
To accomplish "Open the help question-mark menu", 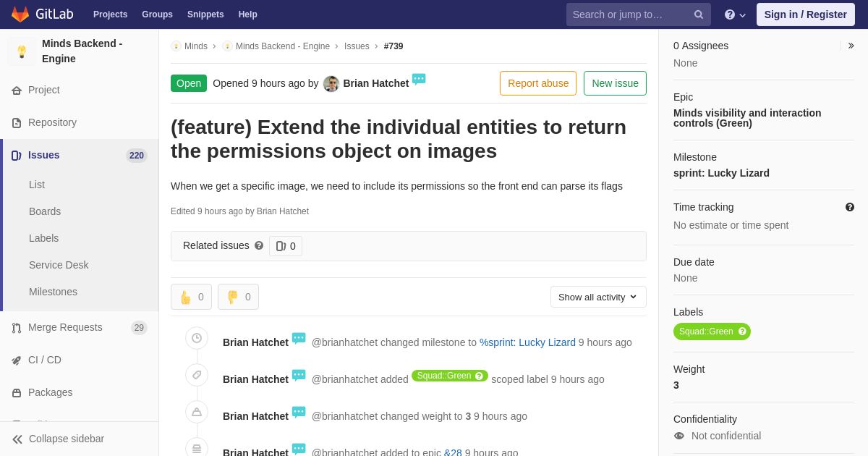I will pos(735,14).
